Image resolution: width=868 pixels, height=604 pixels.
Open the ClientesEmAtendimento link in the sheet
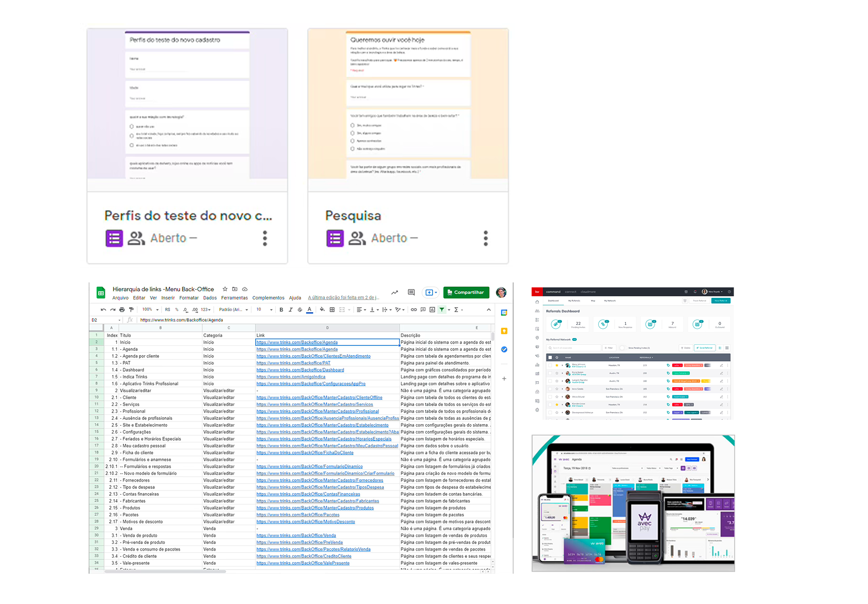point(313,356)
